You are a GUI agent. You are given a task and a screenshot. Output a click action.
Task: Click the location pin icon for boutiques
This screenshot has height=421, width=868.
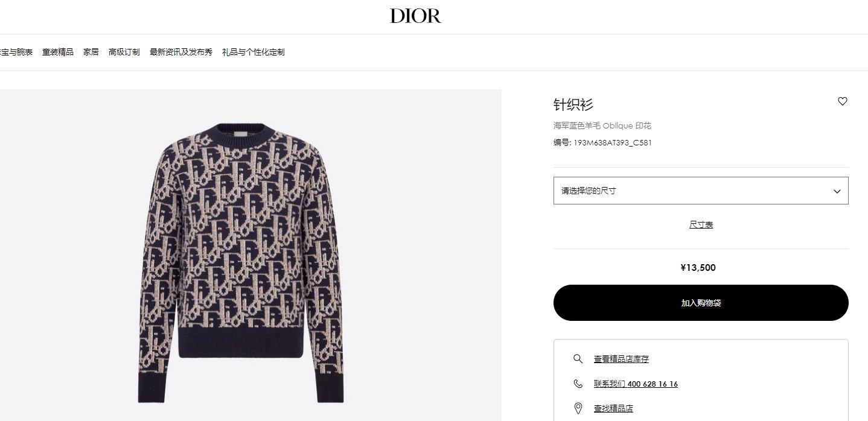578,408
